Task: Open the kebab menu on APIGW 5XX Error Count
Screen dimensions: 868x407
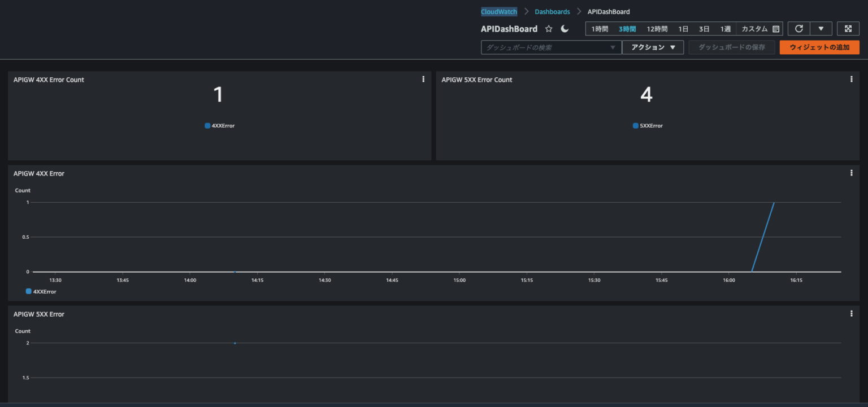Action: [851, 79]
